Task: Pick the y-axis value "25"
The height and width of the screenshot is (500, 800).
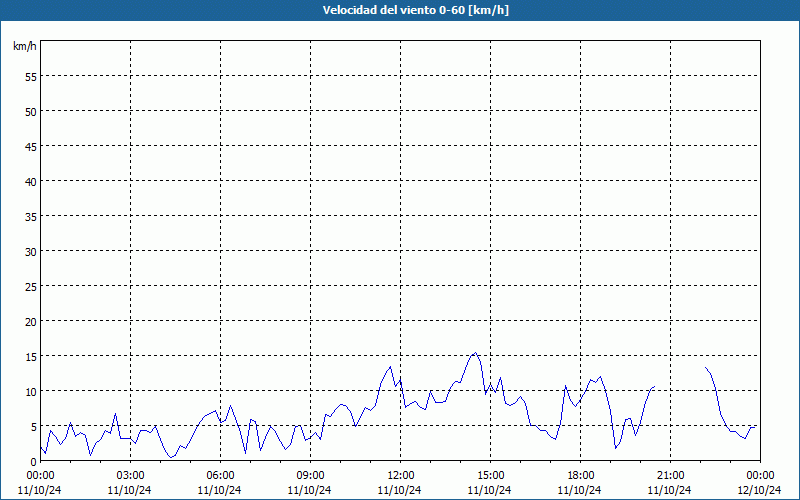Action: tap(31, 286)
